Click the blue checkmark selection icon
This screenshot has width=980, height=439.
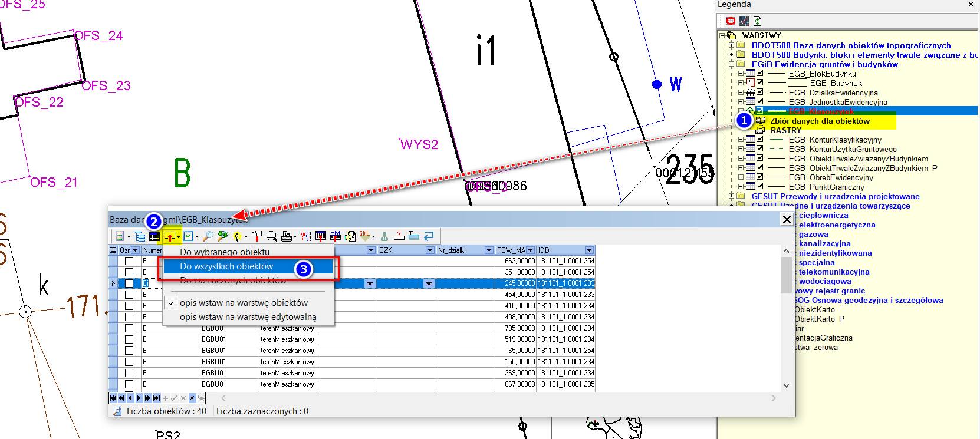pos(188,236)
